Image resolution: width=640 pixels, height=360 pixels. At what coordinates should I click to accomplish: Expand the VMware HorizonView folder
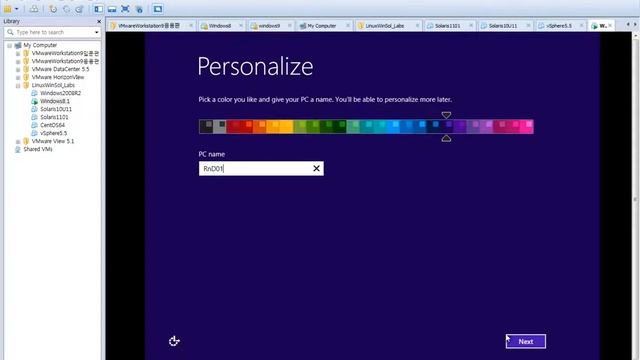tap(18, 77)
